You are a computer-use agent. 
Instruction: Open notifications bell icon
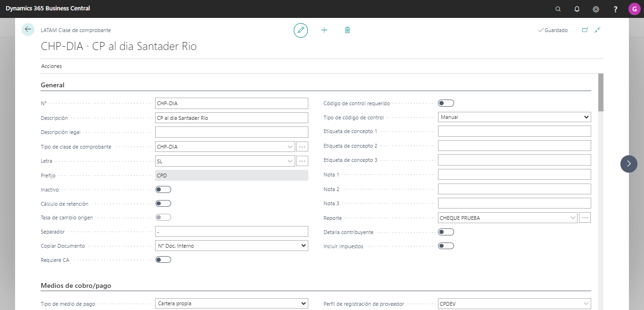577,9
